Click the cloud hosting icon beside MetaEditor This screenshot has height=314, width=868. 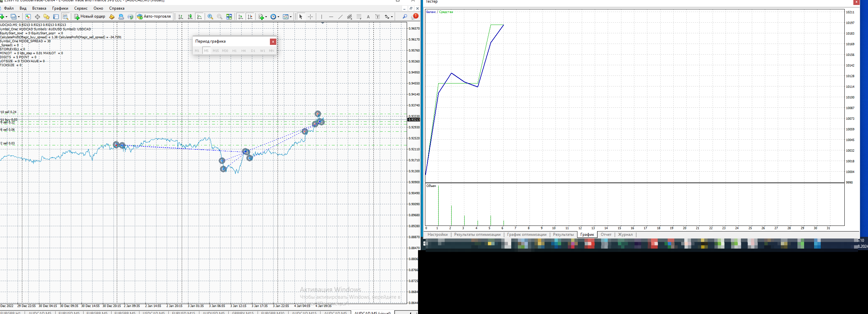coord(121,17)
